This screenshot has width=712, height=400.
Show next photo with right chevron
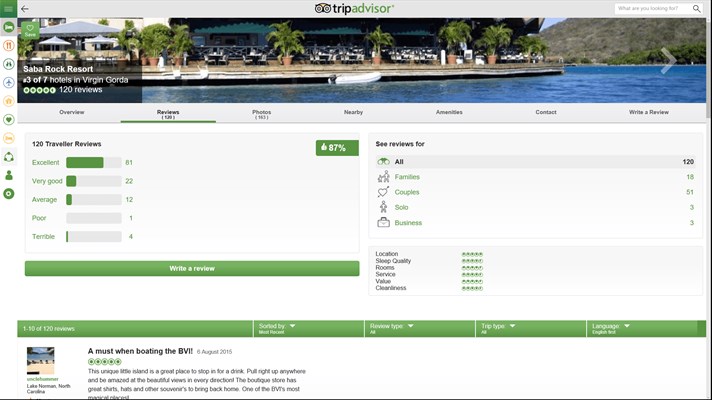(668, 60)
